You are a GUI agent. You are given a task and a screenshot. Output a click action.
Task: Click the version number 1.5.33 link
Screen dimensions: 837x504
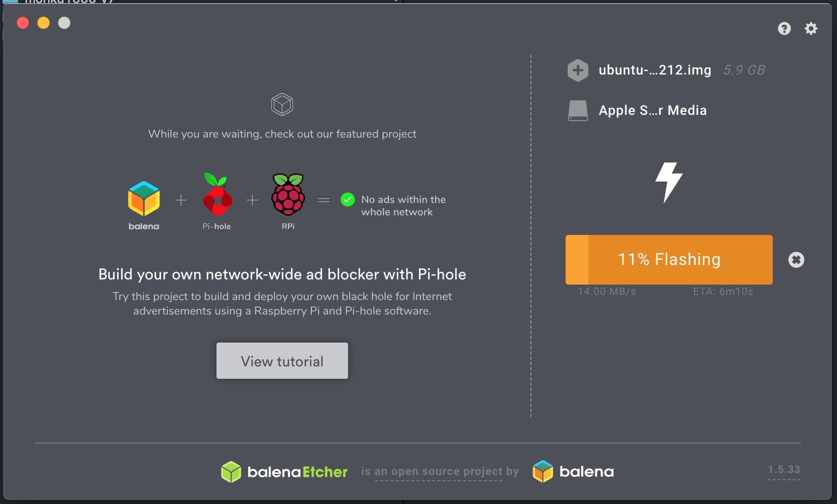coord(784,470)
